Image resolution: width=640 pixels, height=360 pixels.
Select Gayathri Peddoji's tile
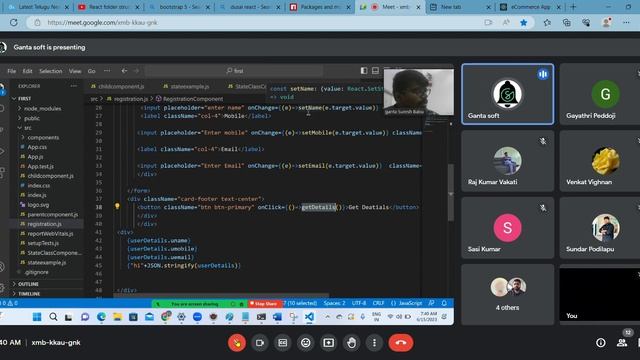(600, 94)
